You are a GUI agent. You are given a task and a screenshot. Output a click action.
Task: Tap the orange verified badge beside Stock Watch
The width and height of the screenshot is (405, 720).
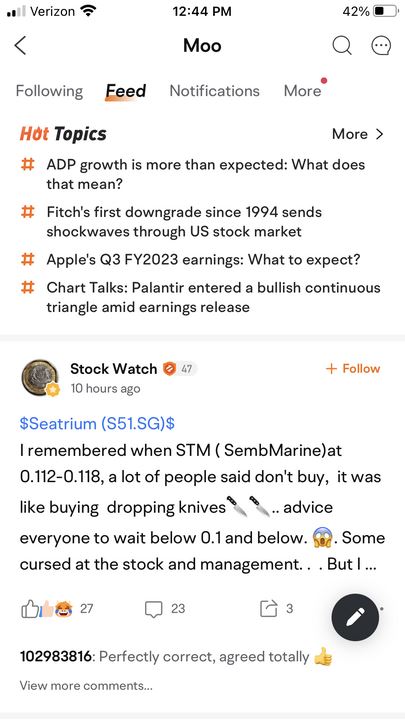(170, 368)
